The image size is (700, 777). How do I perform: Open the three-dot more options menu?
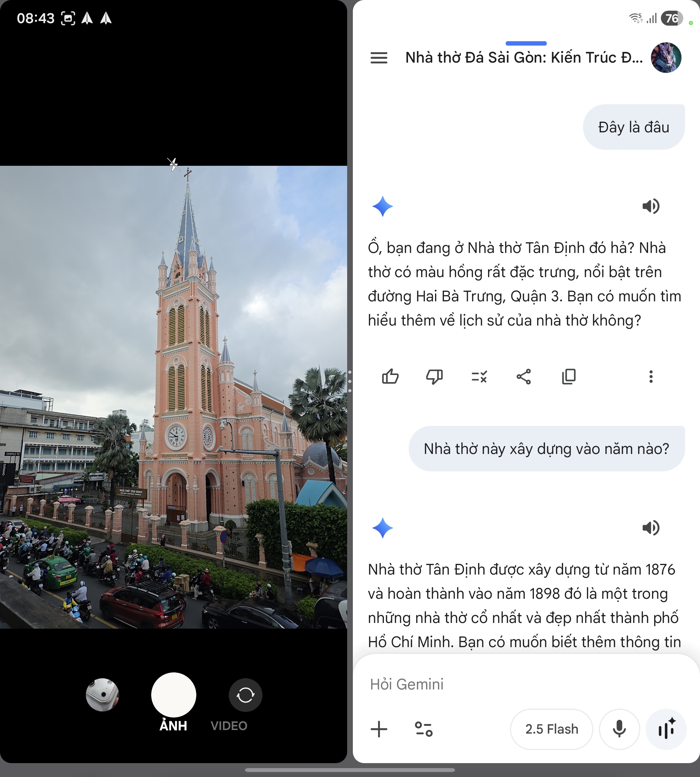[x=651, y=376]
